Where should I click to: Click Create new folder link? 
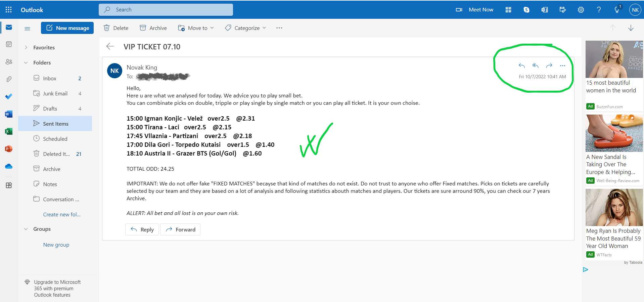[x=62, y=214]
